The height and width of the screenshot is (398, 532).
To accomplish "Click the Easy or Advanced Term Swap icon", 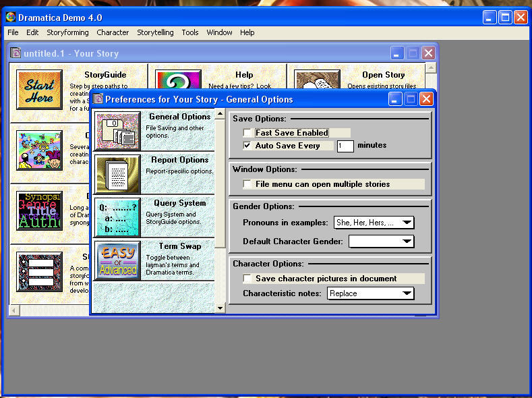I will (117, 260).
